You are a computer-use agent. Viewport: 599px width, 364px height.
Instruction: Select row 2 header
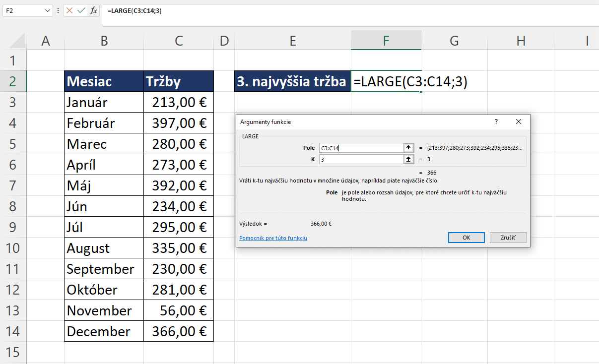point(13,81)
